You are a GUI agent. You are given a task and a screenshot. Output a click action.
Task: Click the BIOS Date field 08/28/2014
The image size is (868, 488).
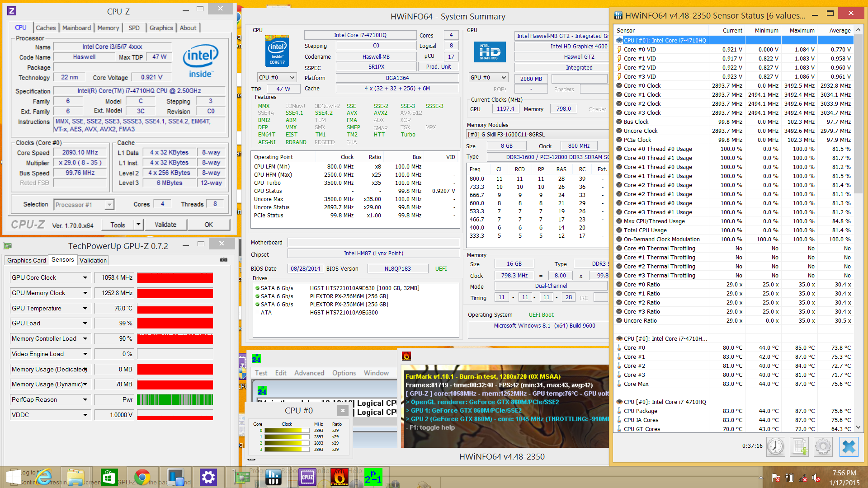pos(306,269)
